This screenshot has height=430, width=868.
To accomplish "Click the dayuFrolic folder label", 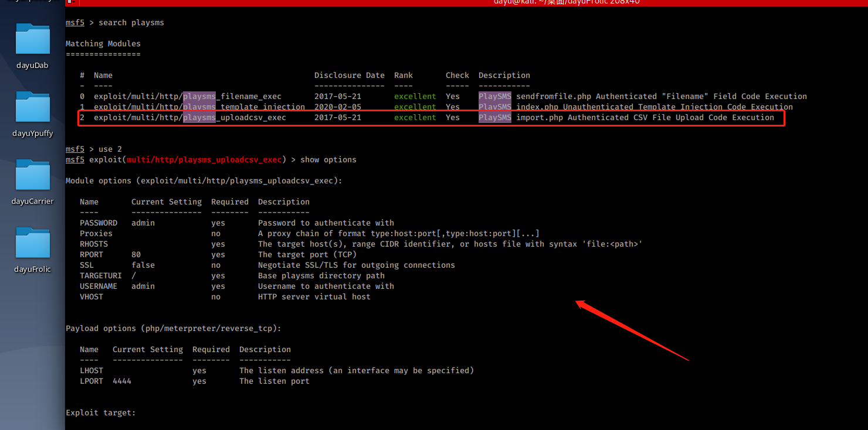I will point(32,269).
